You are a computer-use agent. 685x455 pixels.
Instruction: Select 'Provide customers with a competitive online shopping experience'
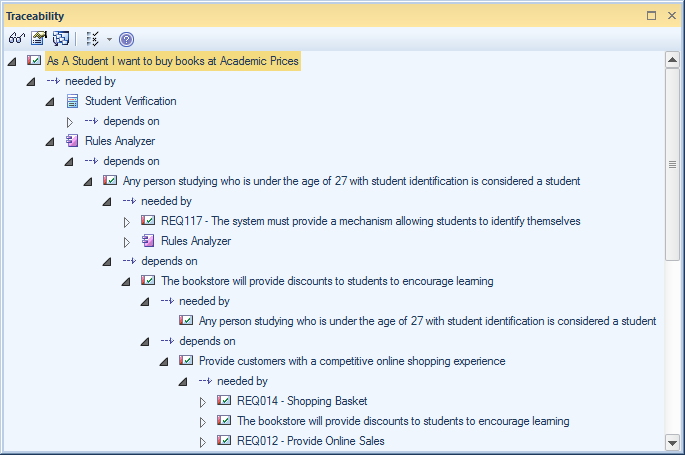(351, 361)
